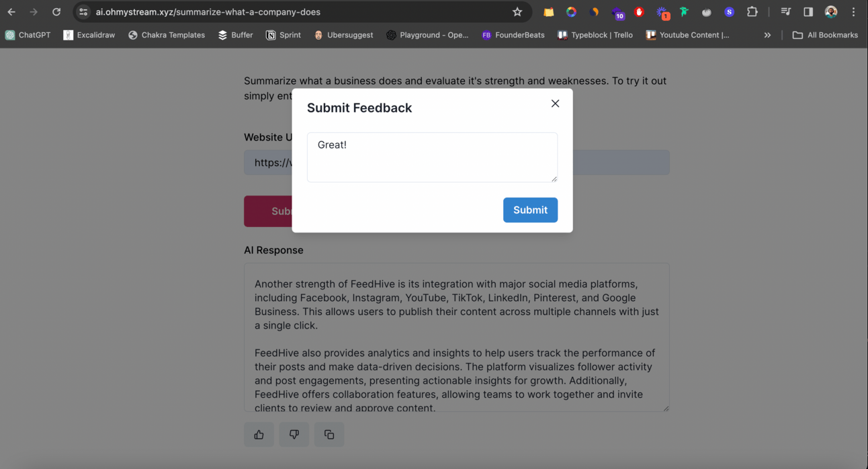Viewport: 868px width, 469px height.
Task: Click inside the feedback text area
Action: [x=432, y=157]
